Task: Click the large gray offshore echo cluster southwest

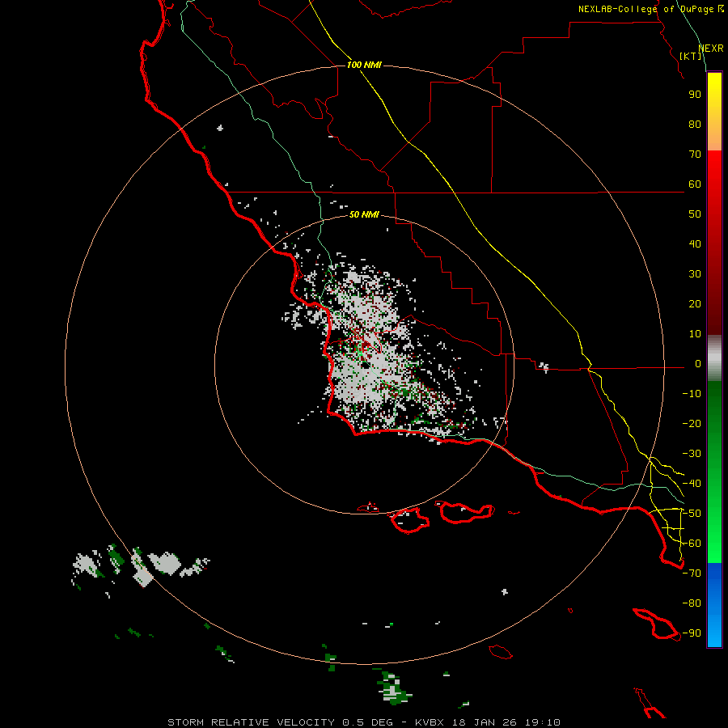Action: [x=164, y=563]
